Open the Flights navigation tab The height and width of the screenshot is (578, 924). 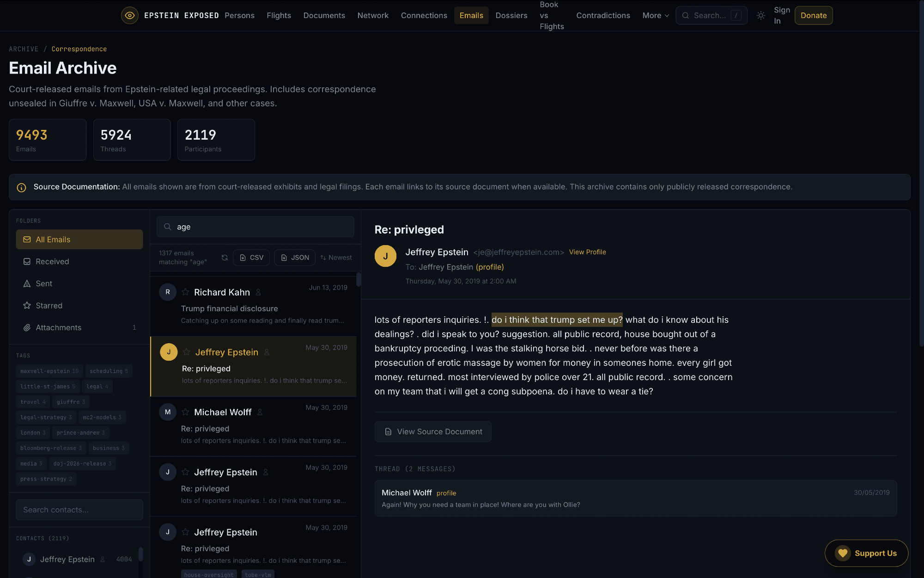coord(279,16)
